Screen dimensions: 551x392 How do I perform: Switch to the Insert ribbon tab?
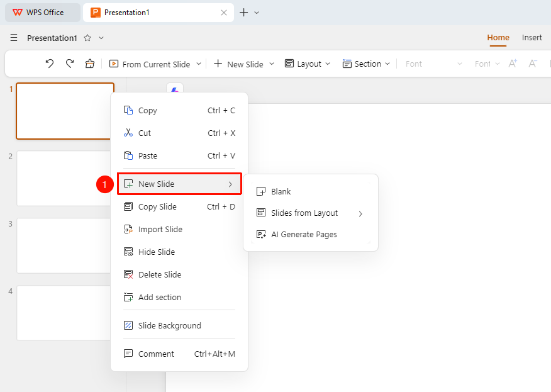[532, 38]
